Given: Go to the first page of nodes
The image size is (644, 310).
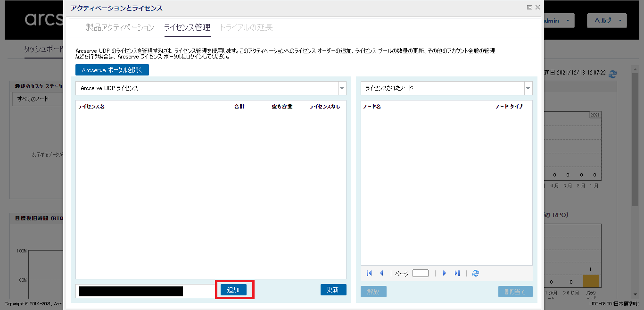Looking at the screenshot, I should point(369,273).
